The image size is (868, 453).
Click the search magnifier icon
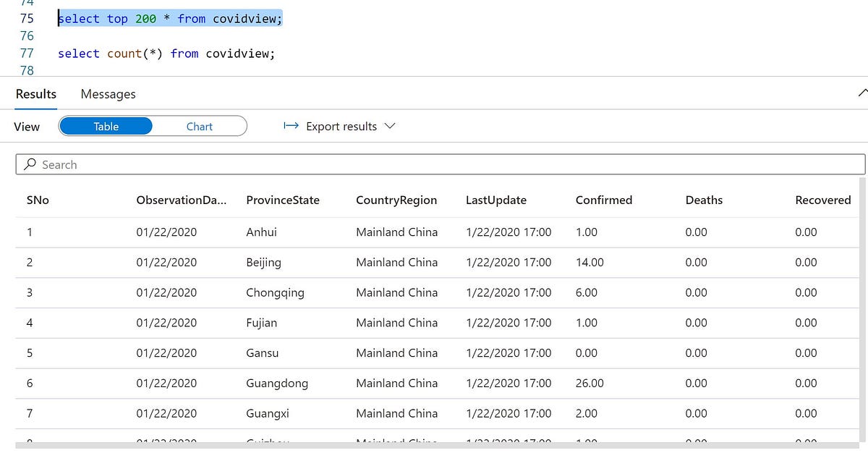click(30, 164)
